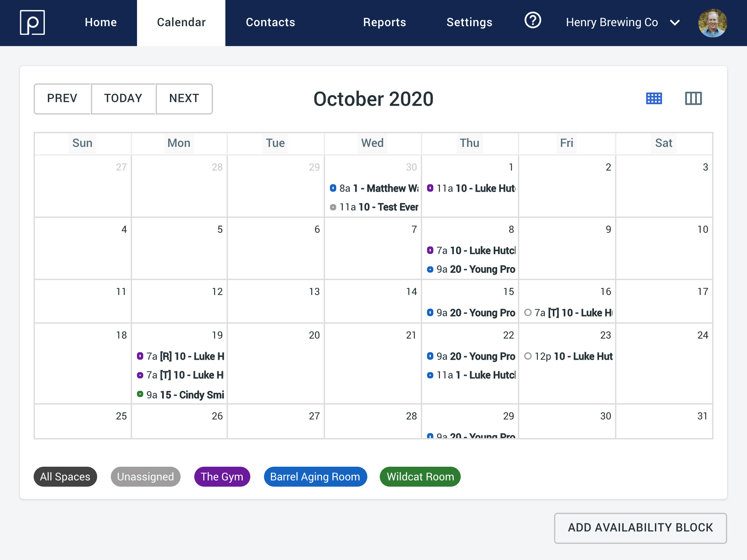This screenshot has width=747, height=560.
Task: Click the hollow circle next to the 7a [T] event on October 16
Action: pos(528,313)
